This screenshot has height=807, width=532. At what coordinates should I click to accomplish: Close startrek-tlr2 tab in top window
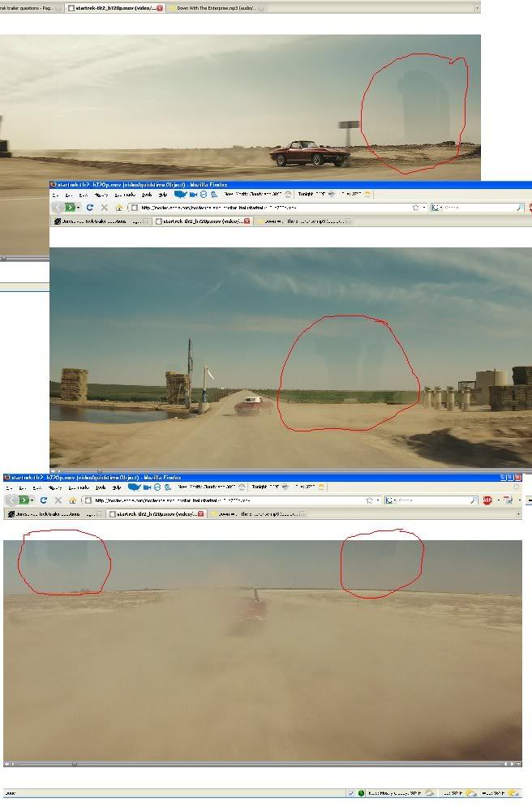[x=160, y=8]
